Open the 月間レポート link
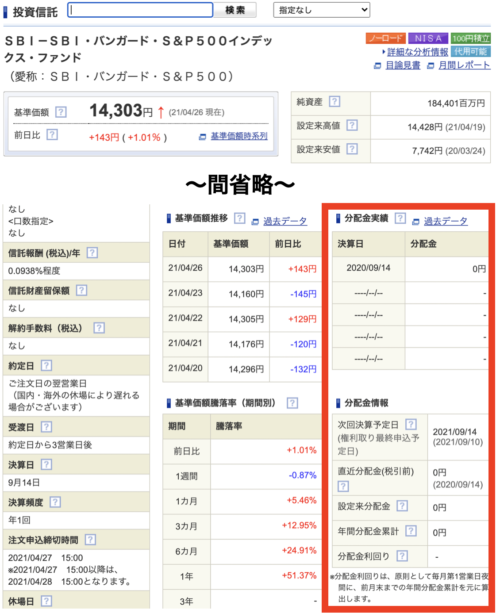The height and width of the screenshot is (613, 500). point(464,65)
